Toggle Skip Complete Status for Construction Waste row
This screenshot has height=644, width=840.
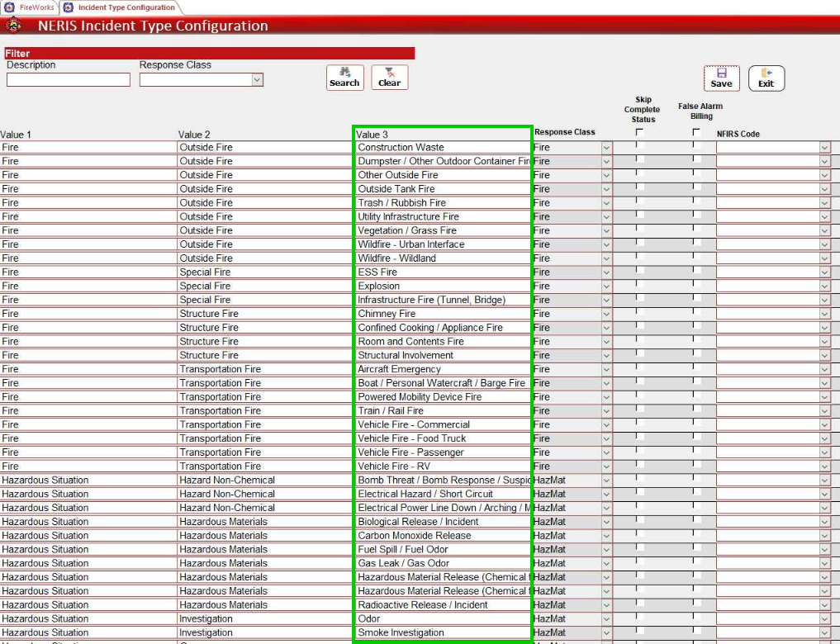click(x=639, y=147)
